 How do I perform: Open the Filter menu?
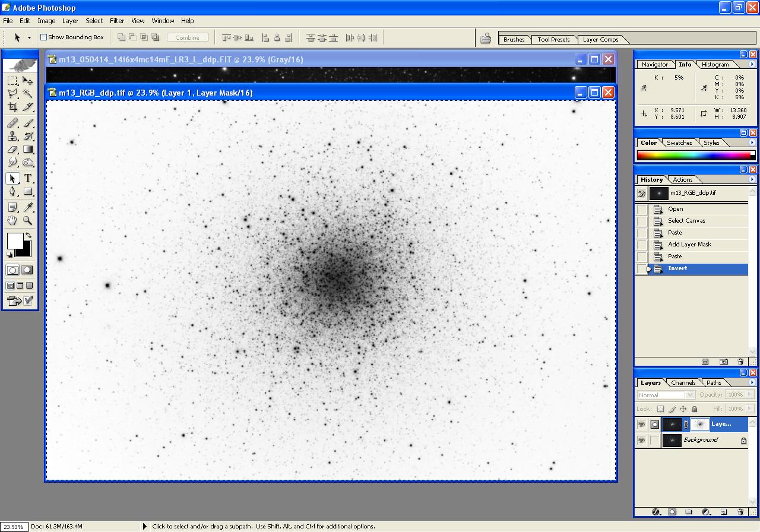click(x=117, y=21)
